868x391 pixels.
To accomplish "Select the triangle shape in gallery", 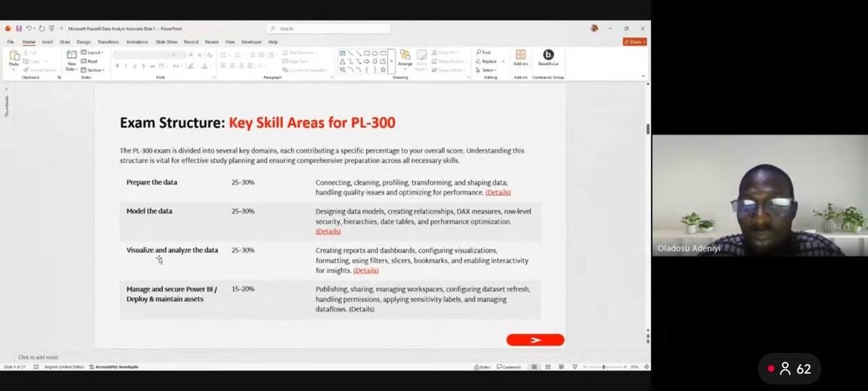I will point(342,61).
